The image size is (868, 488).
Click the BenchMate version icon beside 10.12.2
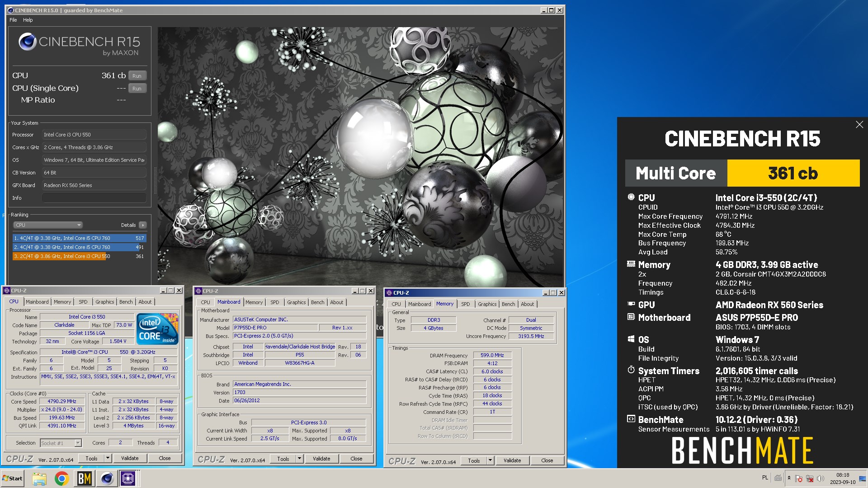631,419
